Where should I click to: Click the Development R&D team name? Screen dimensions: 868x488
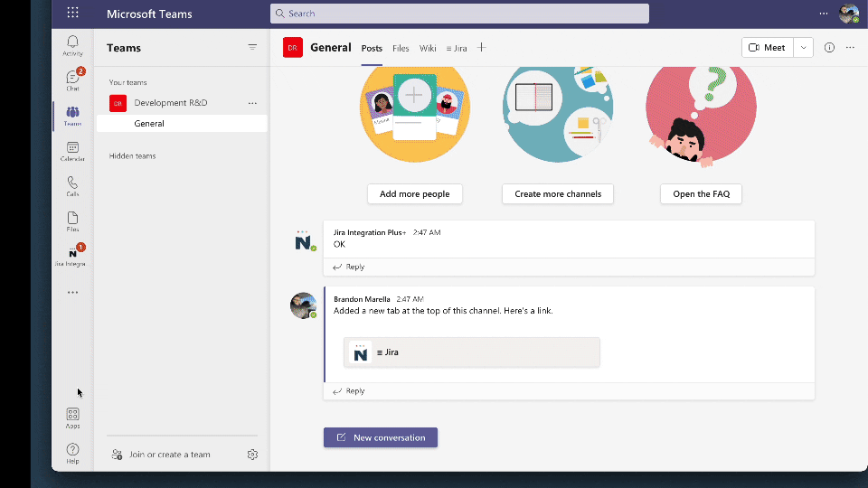[171, 103]
